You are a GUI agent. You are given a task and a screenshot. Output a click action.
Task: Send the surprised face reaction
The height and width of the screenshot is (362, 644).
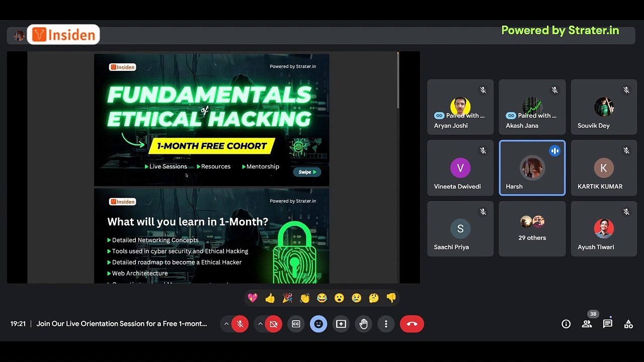(x=339, y=298)
